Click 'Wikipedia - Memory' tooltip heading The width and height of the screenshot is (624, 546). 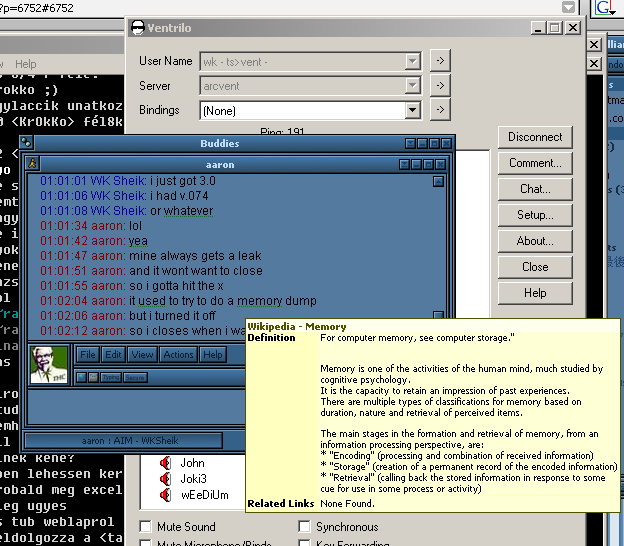(x=297, y=327)
